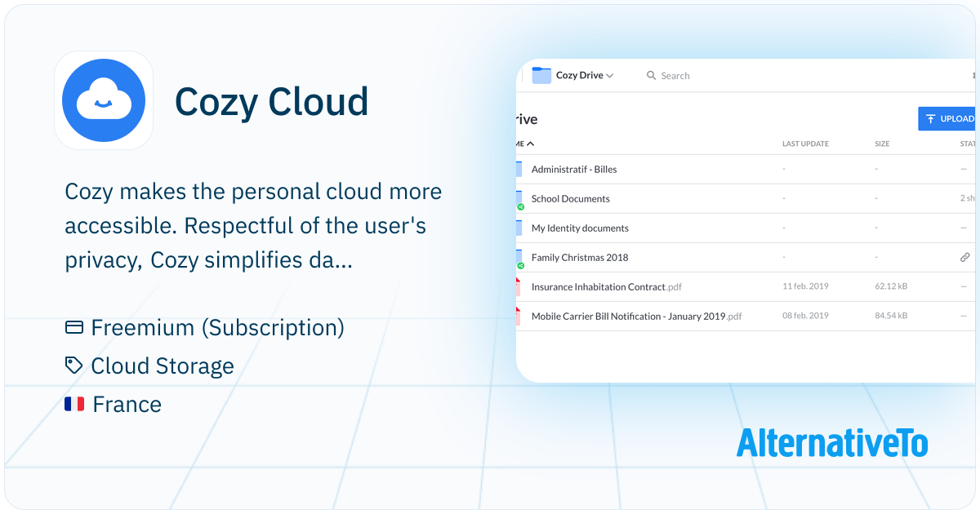Click the PDF icon beside Mobile Carrier Bill Notification
The height and width of the screenshot is (514, 980).
tap(519, 316)
